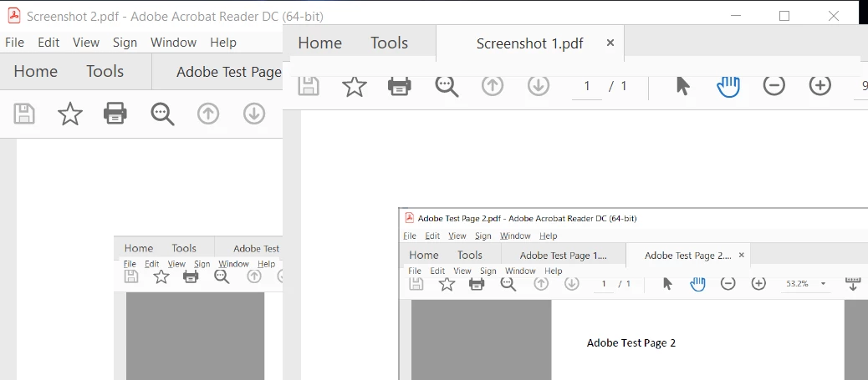Open Edit in Screenshot 2.pdf top menu bar
Viewport: 868px width, 380px height.
[x=49, y=42]
